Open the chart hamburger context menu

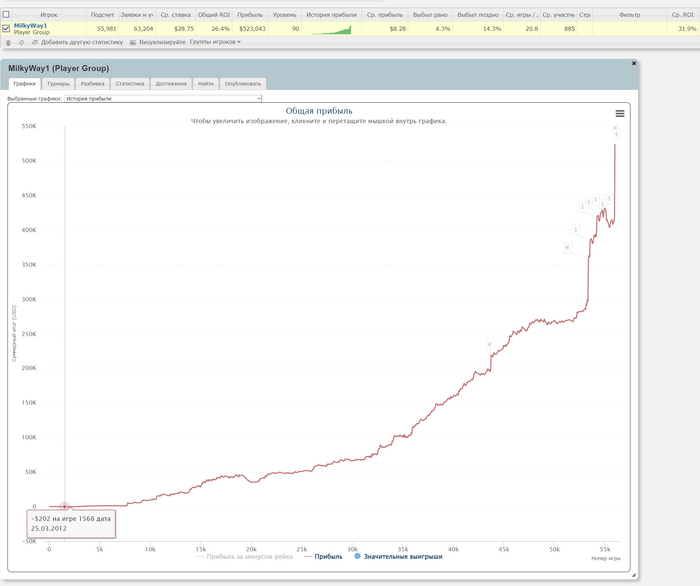click(620, 114)
